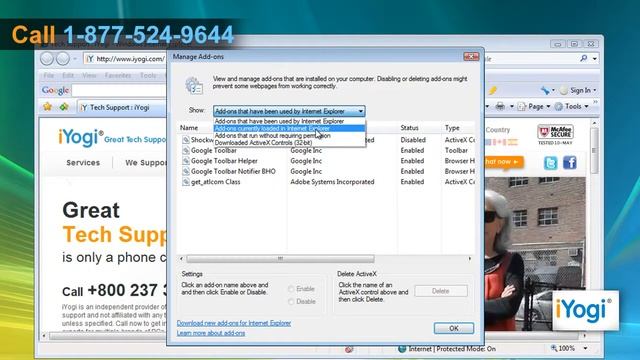Image resolution: width=640 pixels, height=360 pixels.
Task: Click the Shockwave add-on row icon
Action: 186,140
